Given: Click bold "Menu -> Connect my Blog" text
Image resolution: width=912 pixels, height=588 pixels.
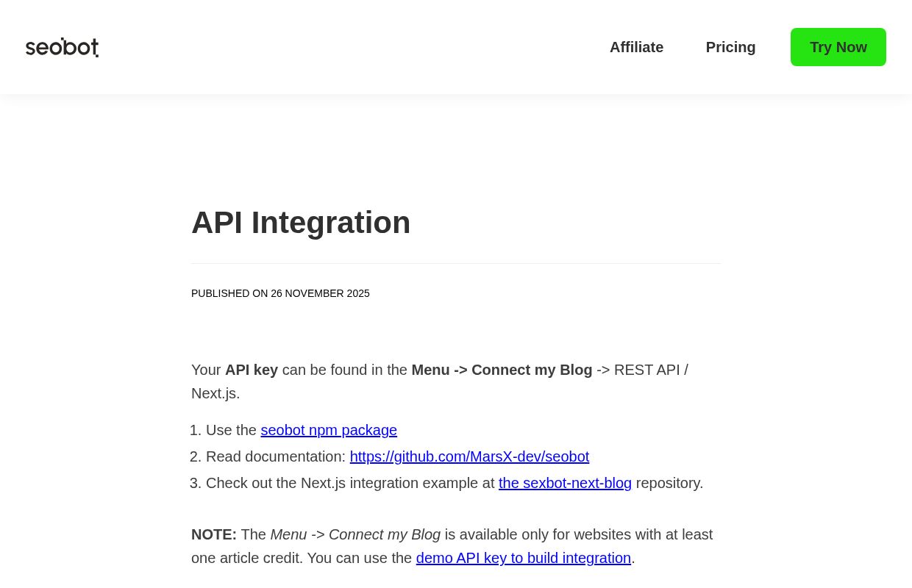Looking at the screenshot, I should 502,370.
